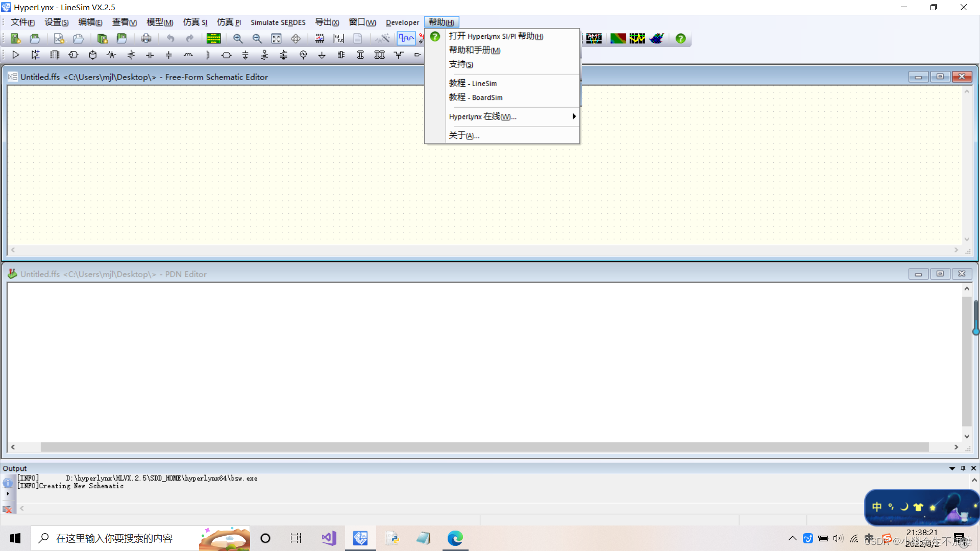Open the Developer menu
Viewport: 980px width, 551px height.
[x=403, y=22]
